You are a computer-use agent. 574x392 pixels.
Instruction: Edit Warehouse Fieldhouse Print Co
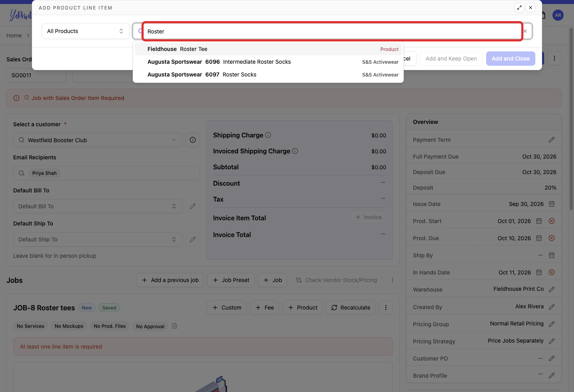tap(552, 289)
